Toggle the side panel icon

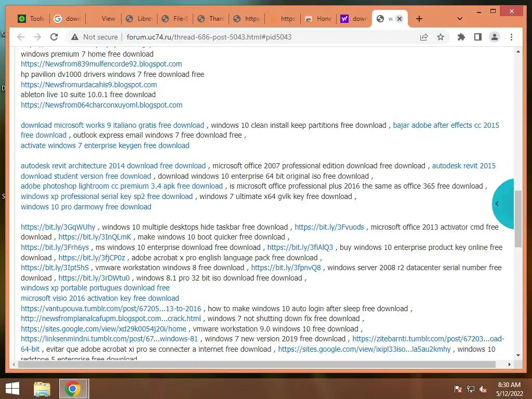click(478, 37)
